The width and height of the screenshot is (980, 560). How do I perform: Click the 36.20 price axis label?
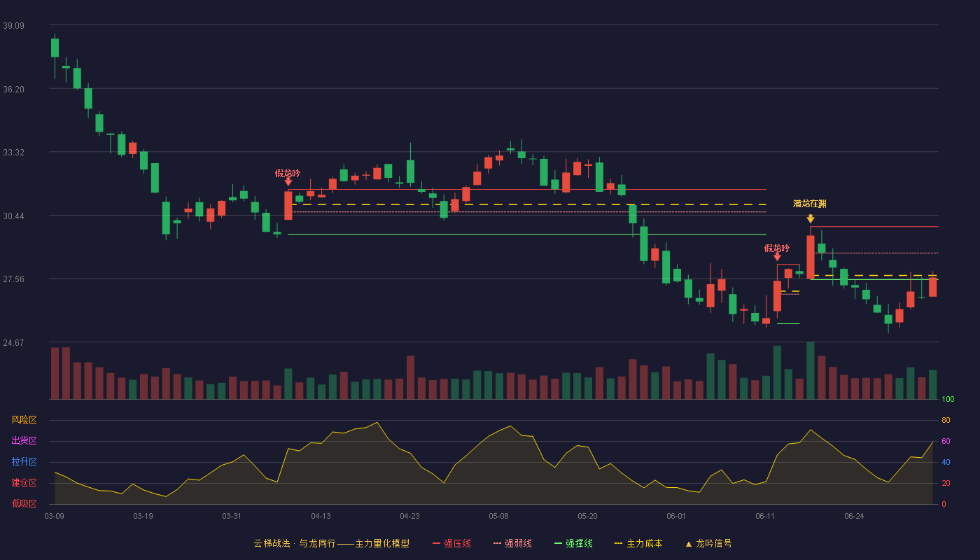pyautogui.click(x=14, y=90)
